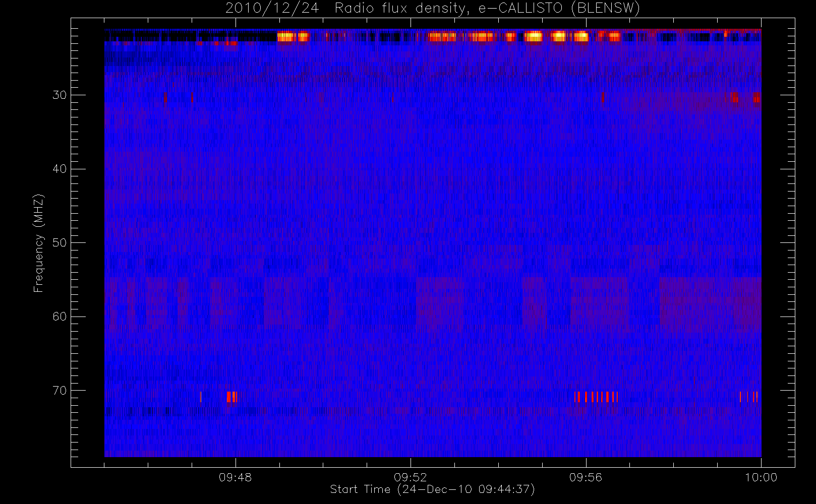
Task: Click the 10:00 time tick label
Action: coord(761,477)
